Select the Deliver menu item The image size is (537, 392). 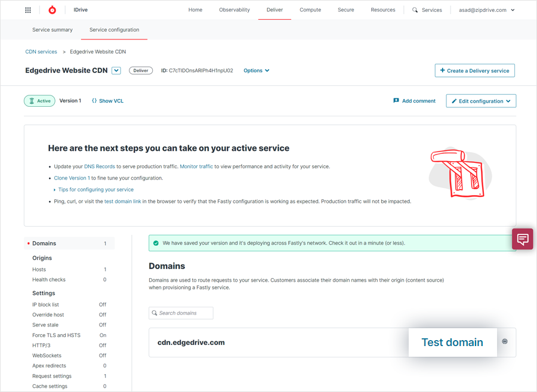(x=274, y=10)
